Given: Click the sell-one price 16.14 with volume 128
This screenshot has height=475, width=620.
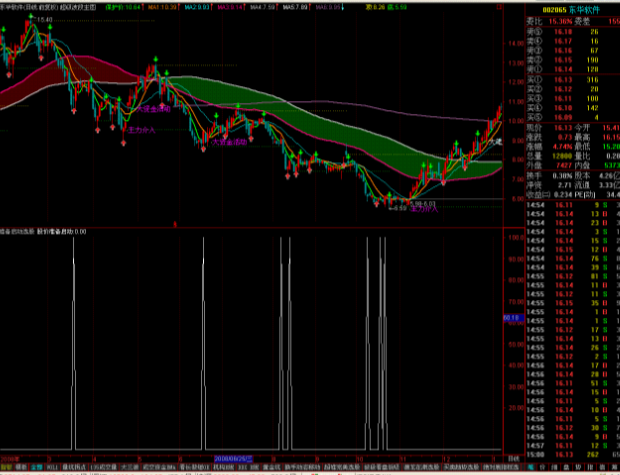Looking at the screenshot, I should (x=563, y=69).
